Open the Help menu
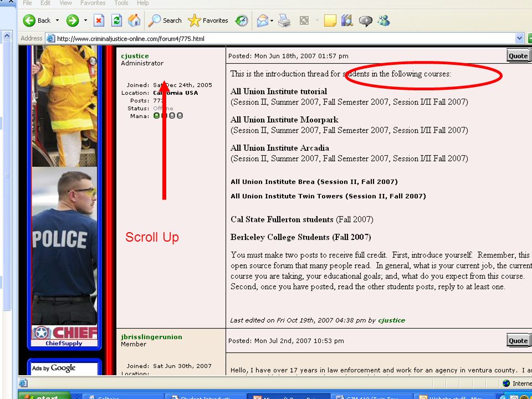Screen dimensions: 532x399 click(x=142, y=3)
